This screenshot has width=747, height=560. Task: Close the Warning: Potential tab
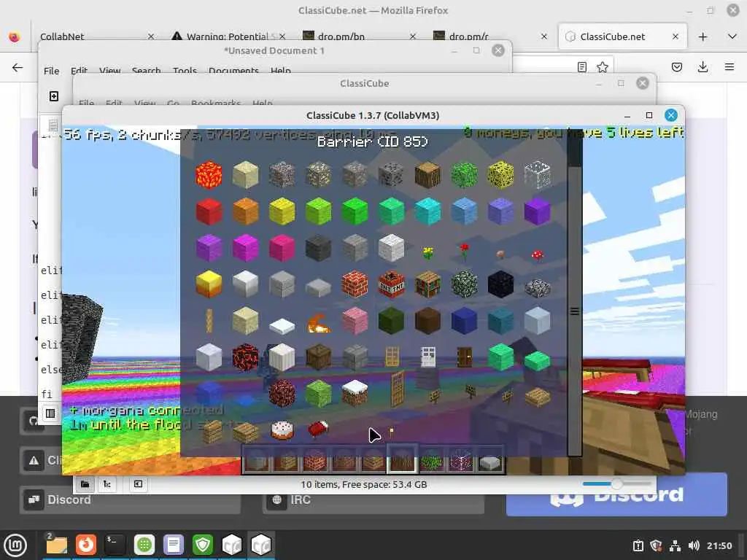282,36
